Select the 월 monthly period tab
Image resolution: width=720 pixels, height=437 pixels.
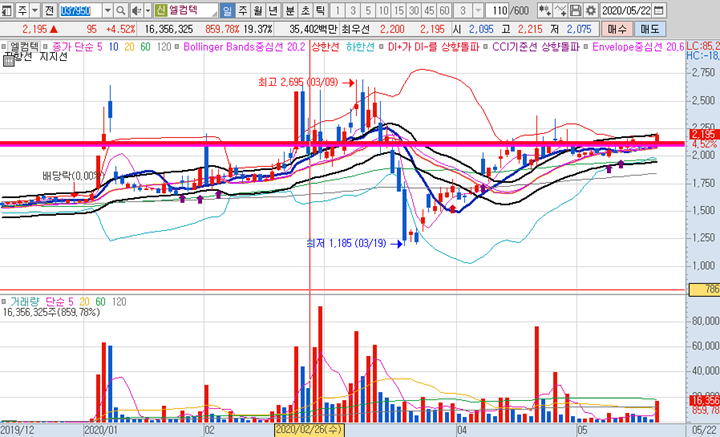258,10
